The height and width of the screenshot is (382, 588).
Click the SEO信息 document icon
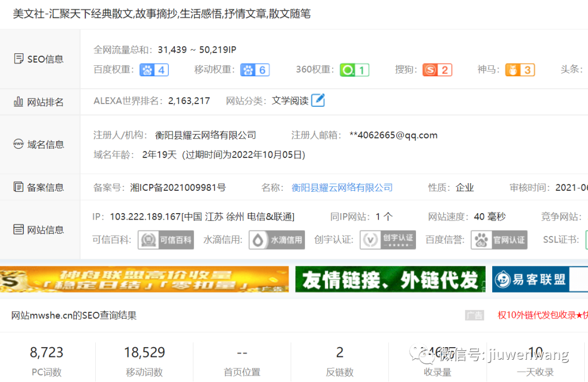(19, 58)
